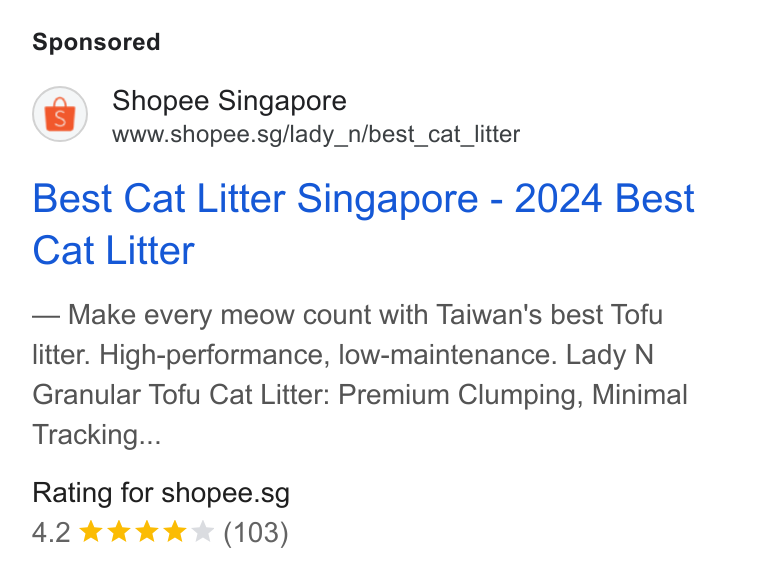Click the truncated "Tracking..." description ending
Viewport: 760px width, 576px height.
[x=96, y=435]
